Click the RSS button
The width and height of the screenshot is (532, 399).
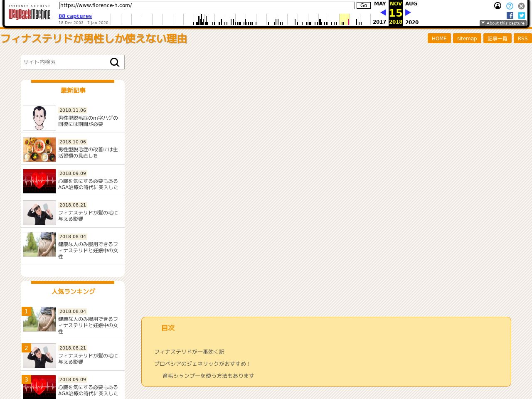[x=522, y=38]
